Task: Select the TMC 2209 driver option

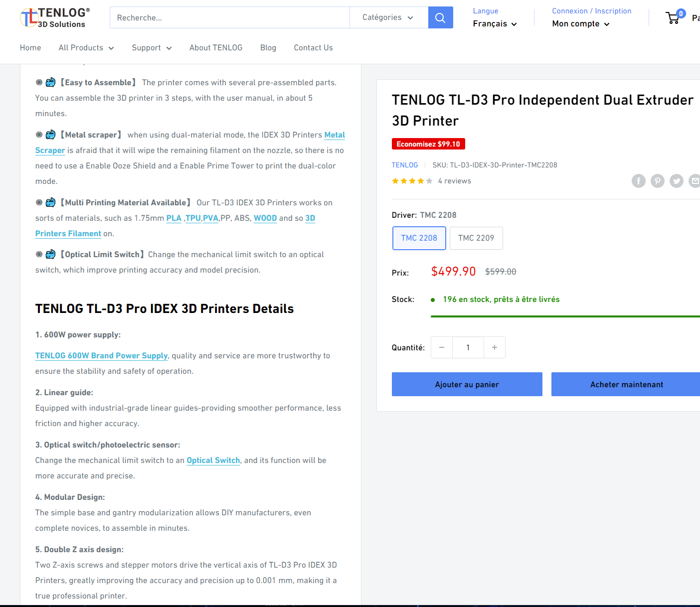Action: click(476, 238)
